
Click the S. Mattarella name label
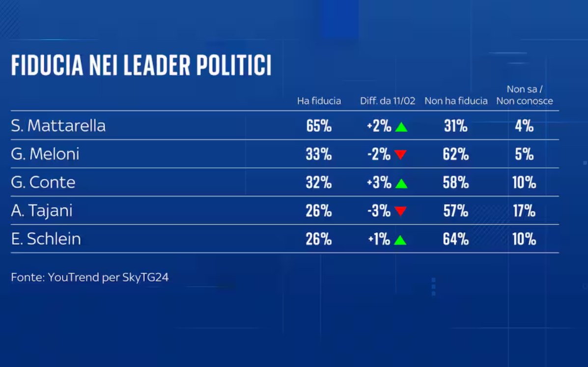click(58, 126)
